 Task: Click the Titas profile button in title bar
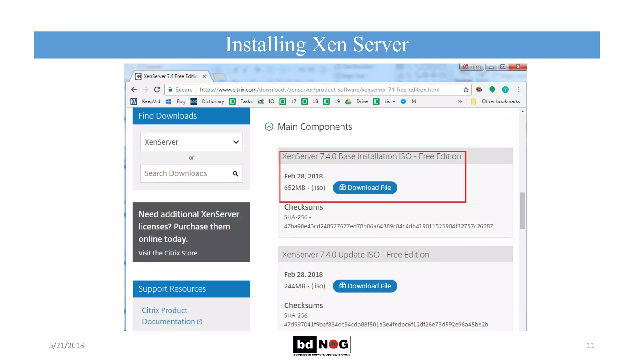pyautogui.click(x=472, y=67)
